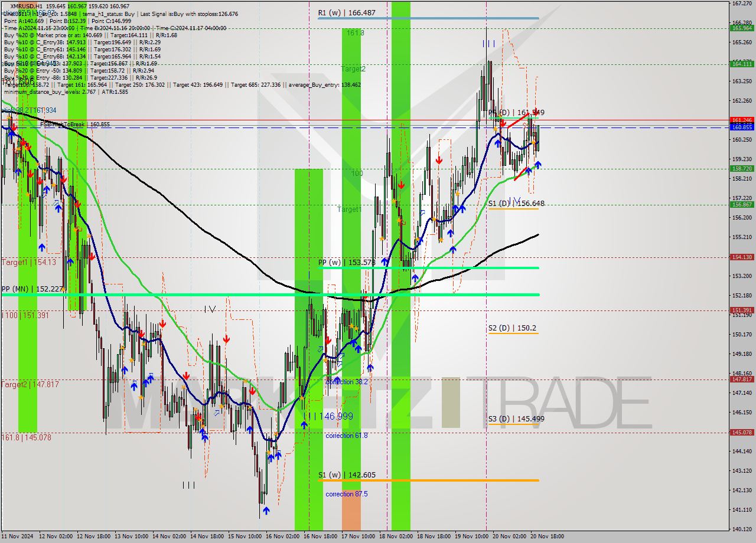Screen dimensions: 756x543
Task: Click the correction 61.8 label
Action: point(347,436)
